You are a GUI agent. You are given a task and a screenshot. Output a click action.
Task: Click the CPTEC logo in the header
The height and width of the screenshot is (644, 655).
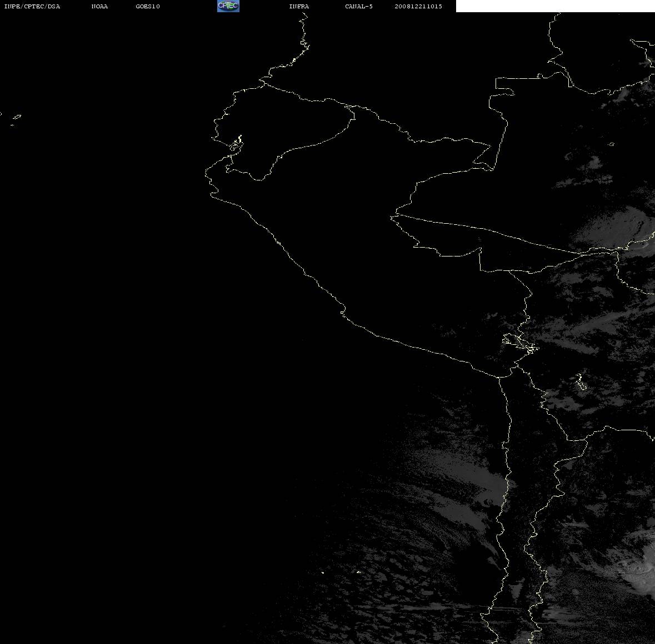coord(228,6)
